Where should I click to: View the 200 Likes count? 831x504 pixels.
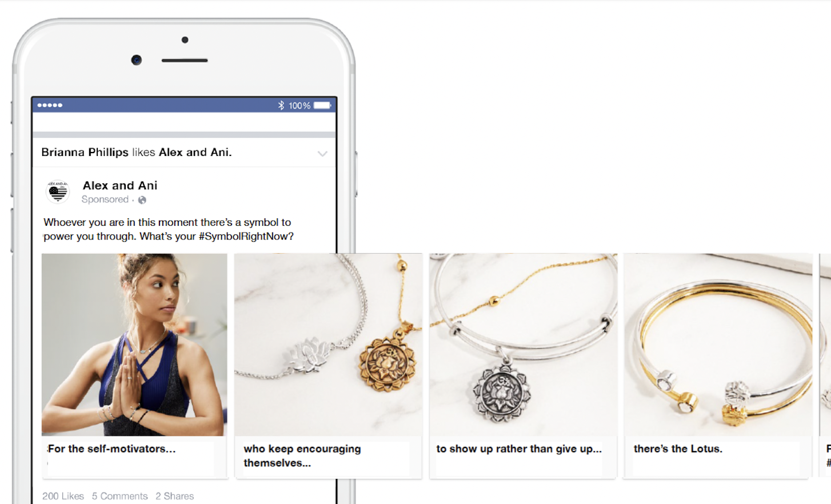pos(63,496)
